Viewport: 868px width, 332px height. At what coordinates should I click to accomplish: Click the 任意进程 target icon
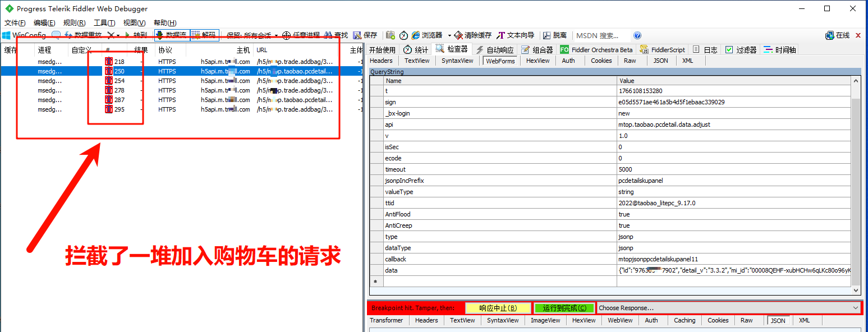click(x=286, y=35)
